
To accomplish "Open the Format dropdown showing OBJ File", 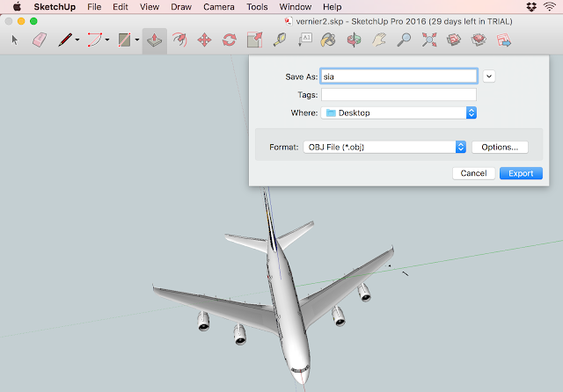I will [x=384, y=147].
